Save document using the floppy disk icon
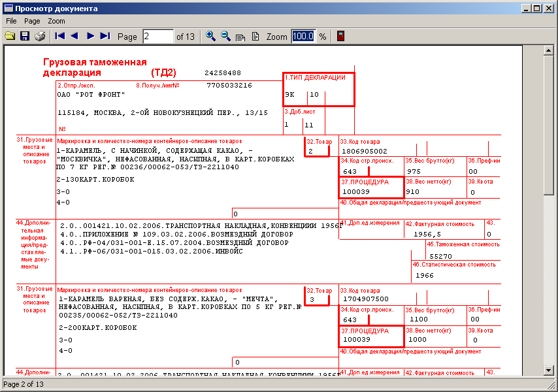Viewport: 558px width, 392px height. point(25,37)
